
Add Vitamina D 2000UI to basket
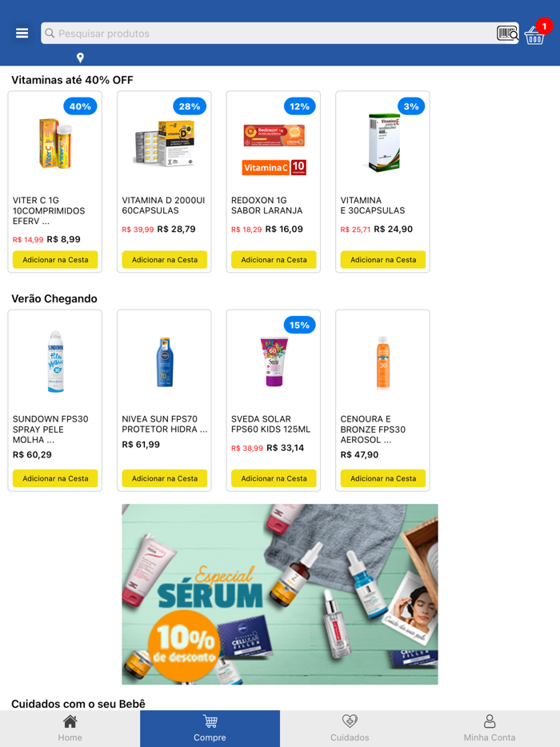(x=165, y=260)
